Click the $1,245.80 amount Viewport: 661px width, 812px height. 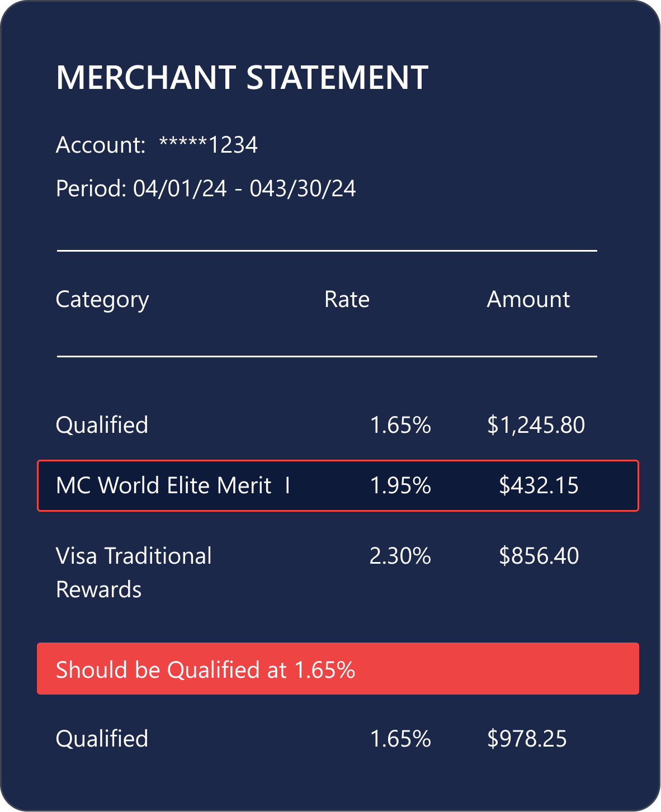(536, 425)
